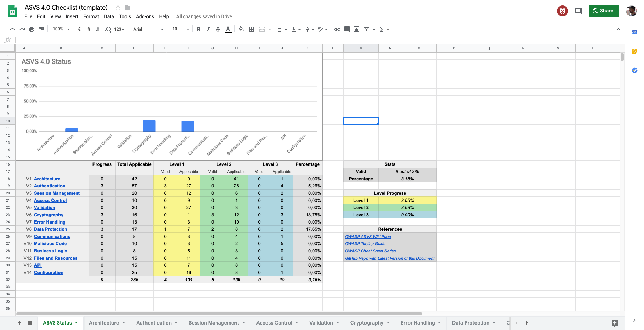Image resolution: width=644 pixels, height=330 pixels.
Task: Open the Add-ons menu
Action: point(145,16)
